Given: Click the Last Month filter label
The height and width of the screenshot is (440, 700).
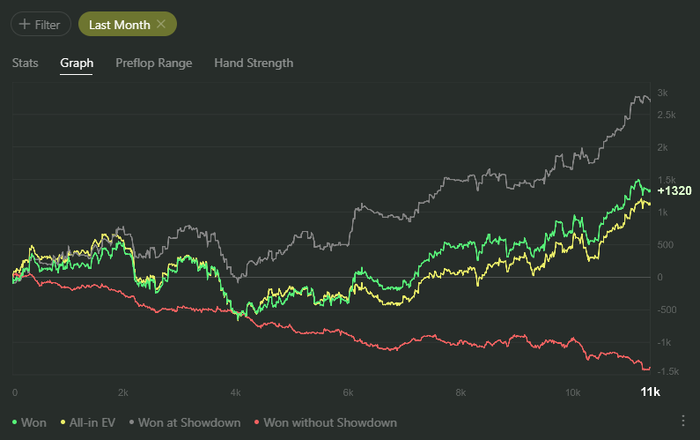Looking at the screenshot, I should [119, 24].
